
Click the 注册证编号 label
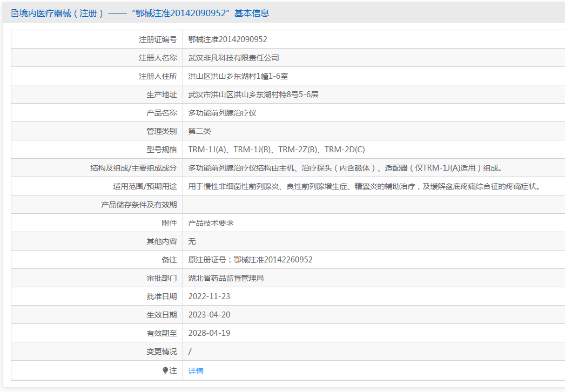(x=158, y=39)
